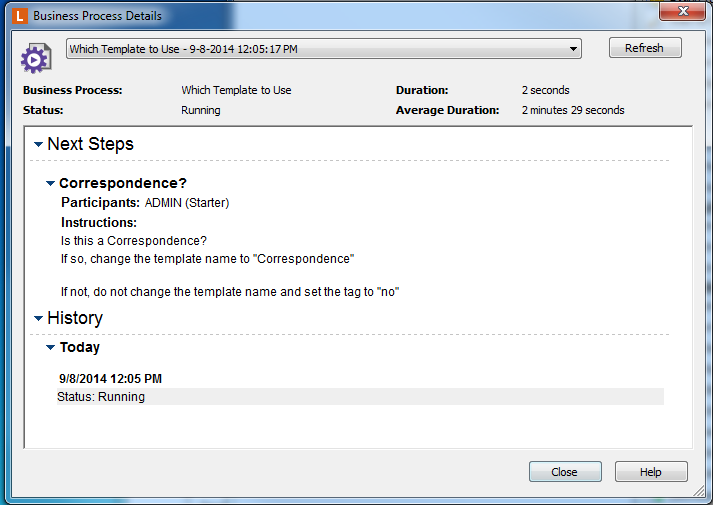Image resolution: width=713 pixels, height=505 pixels.
Task: Click the Business Process Details title bar
Action: pyautogui.click(x=300, y=16)
